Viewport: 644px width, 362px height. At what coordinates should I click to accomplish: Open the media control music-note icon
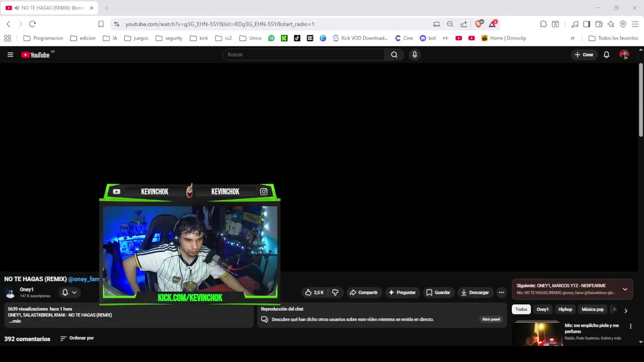(575, 24)
